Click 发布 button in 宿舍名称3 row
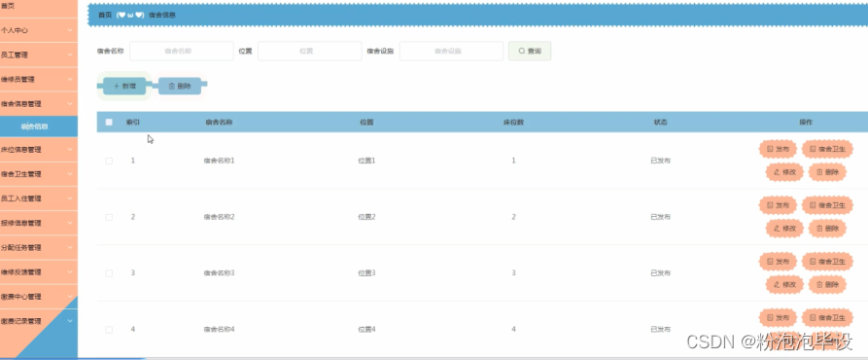Image resolution: width=868 pixels, height=360 pixels. [778, 262]
